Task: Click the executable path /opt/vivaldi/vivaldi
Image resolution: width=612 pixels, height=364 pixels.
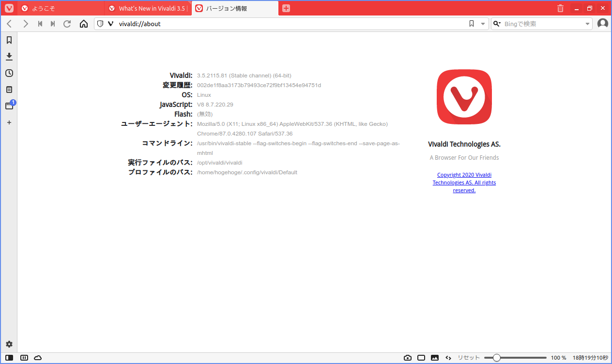Action: pos(219,163)
